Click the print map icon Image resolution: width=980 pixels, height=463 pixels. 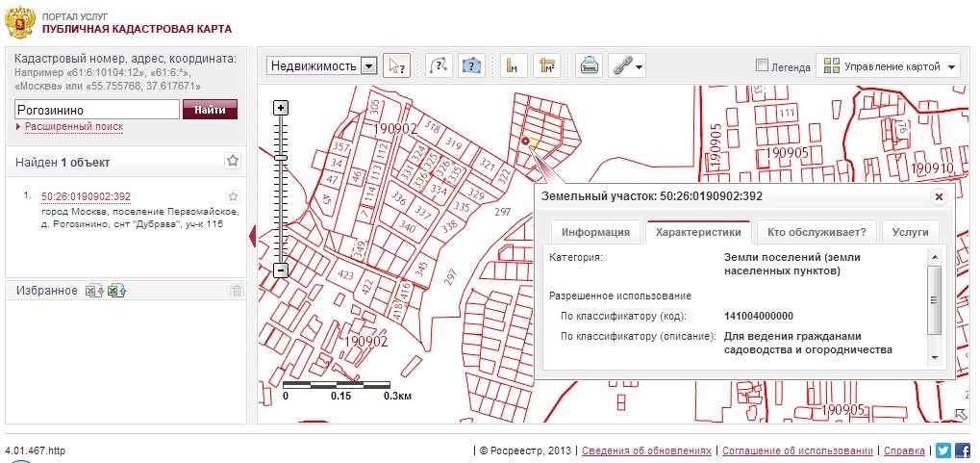coord(589,65)
